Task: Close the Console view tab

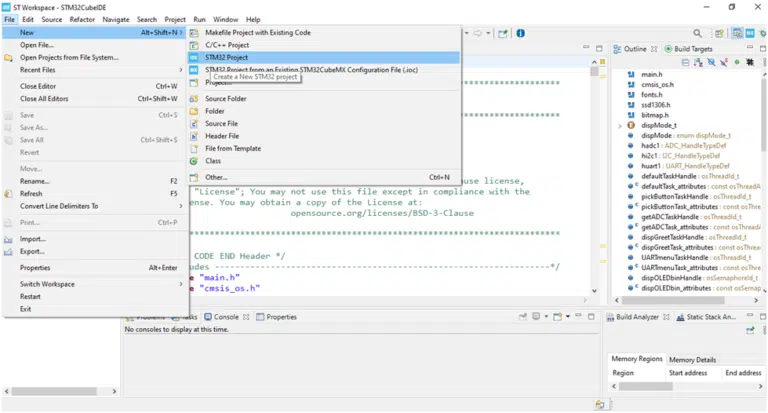Action: [x=246, y=317]
